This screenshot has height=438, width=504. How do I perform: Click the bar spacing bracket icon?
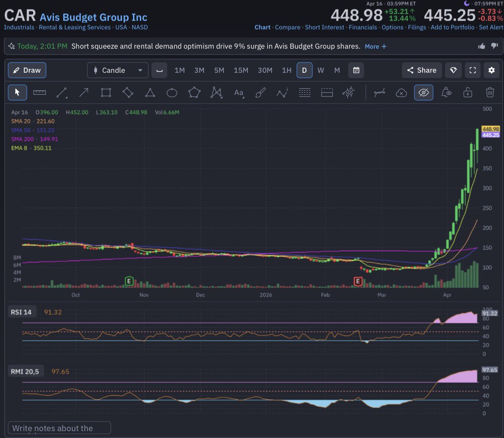(x=159, y=70)
